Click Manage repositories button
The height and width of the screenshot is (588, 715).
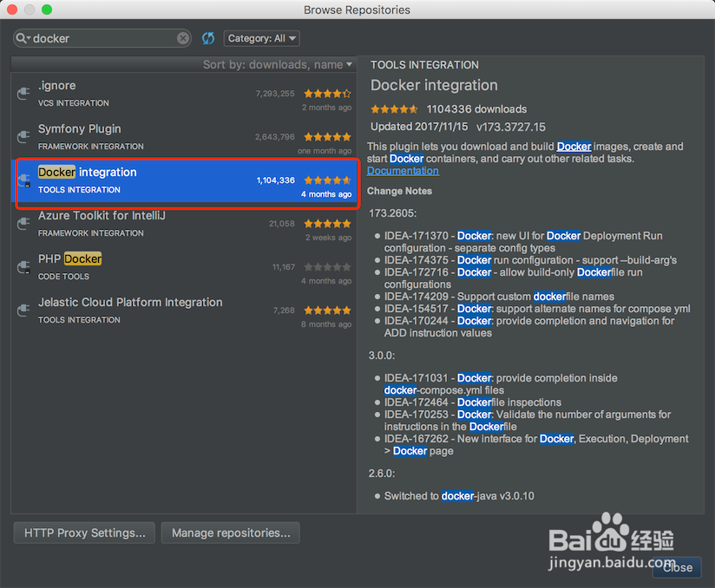click(231, 532)
